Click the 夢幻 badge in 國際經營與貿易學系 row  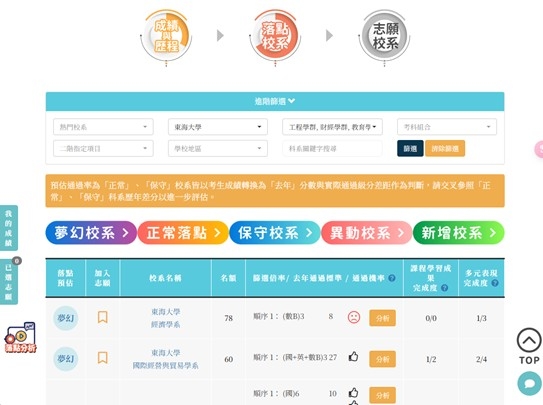(65, 359)
